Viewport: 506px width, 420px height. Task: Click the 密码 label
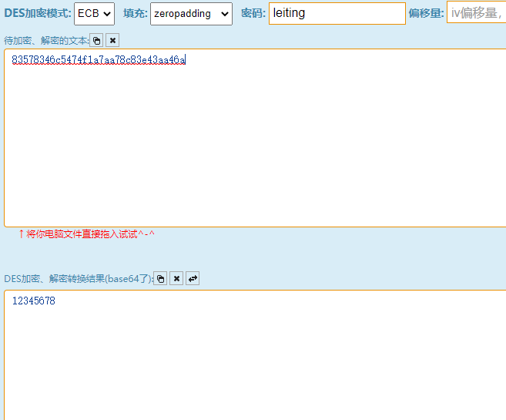(253, 13)
